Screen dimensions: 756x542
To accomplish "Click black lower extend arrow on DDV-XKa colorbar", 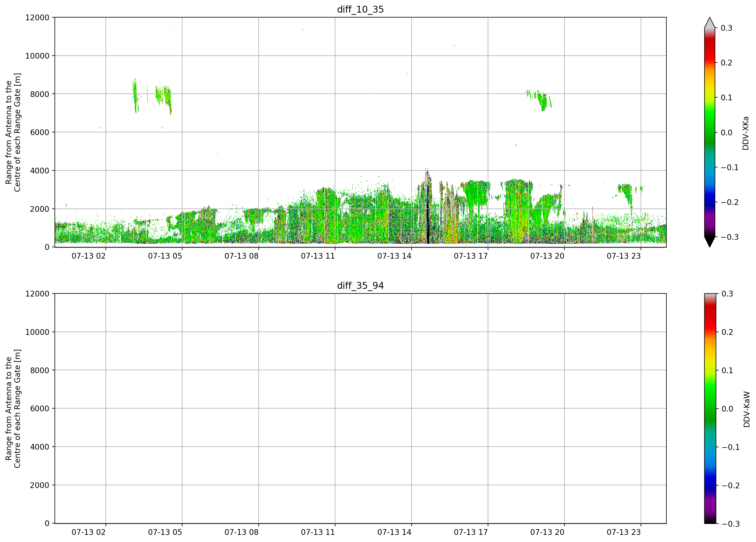I will [x=710, y=242].
